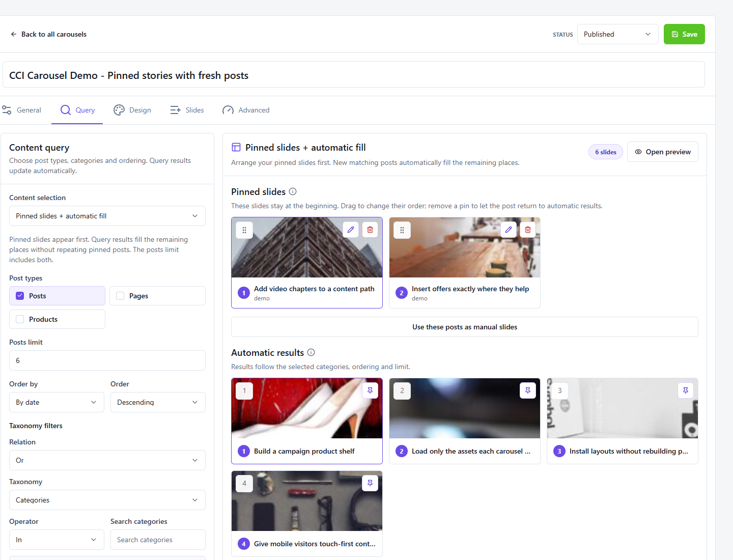The image size is (733, 560).
Task: Pin the 'Give mobile visitors' post
Action: pos(370,483)
